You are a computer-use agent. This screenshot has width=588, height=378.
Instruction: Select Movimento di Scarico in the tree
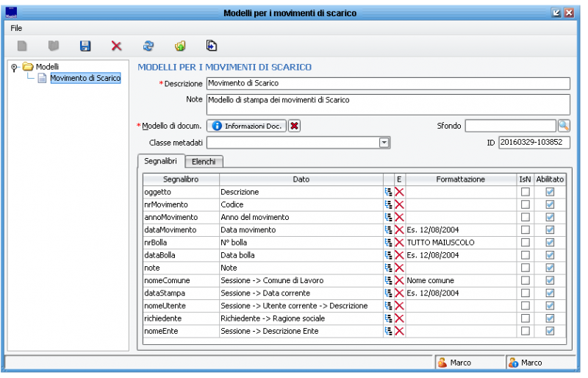85,78
